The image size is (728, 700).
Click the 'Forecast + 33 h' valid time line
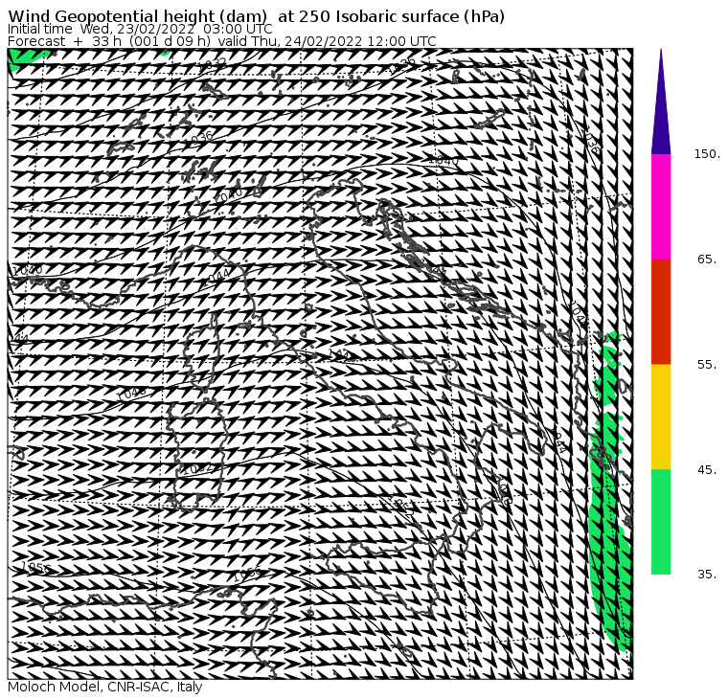pos(222,41)
